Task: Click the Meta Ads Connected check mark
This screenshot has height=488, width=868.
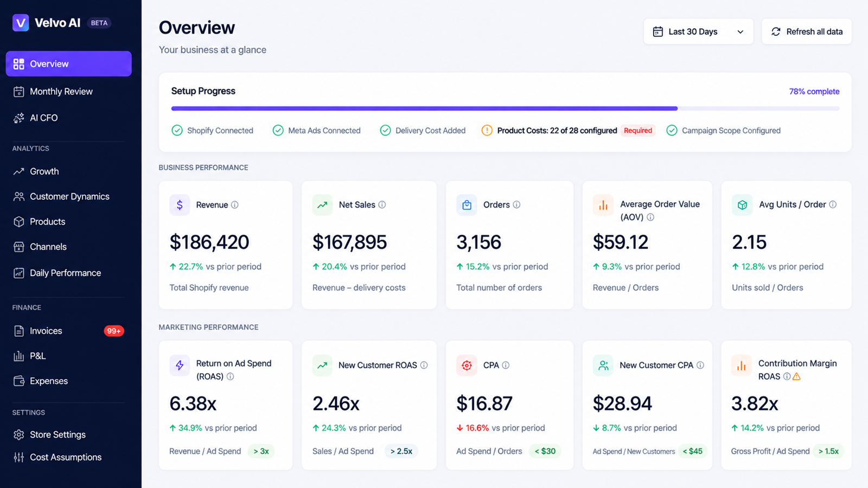Action: 278,131
